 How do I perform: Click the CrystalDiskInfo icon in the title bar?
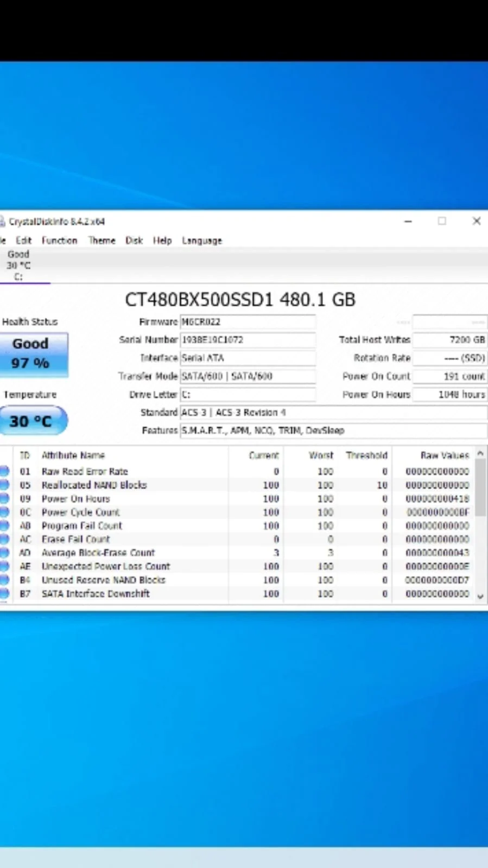[x=2, y=221]
